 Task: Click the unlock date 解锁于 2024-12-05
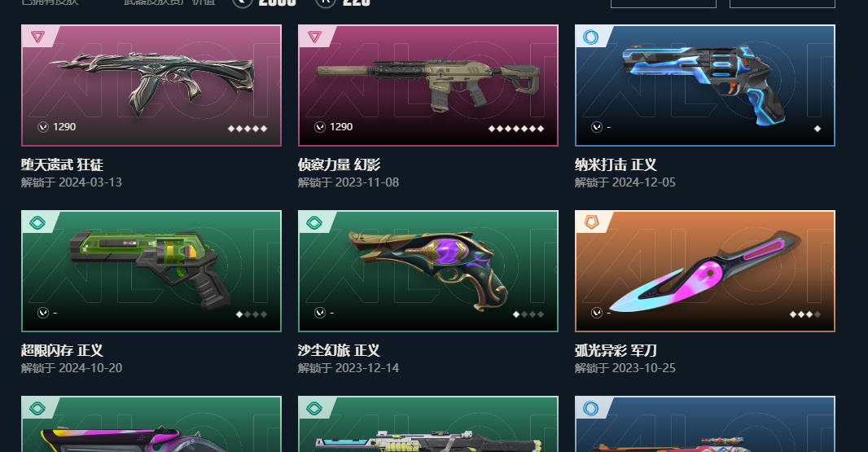click(625, 182)
